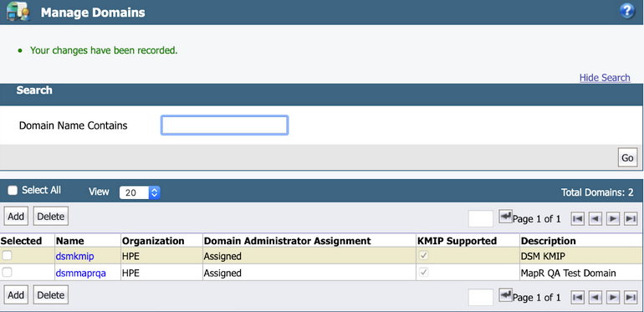This screenshot has height=312, width=644.
Task: Click Hide Search link
Action: tap(605, 78)
